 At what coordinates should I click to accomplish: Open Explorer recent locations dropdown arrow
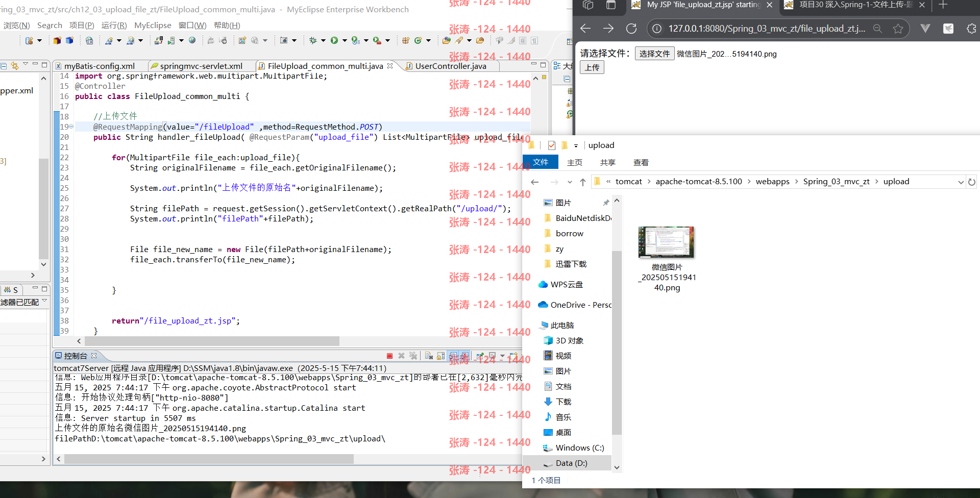(x=570, y=182)
